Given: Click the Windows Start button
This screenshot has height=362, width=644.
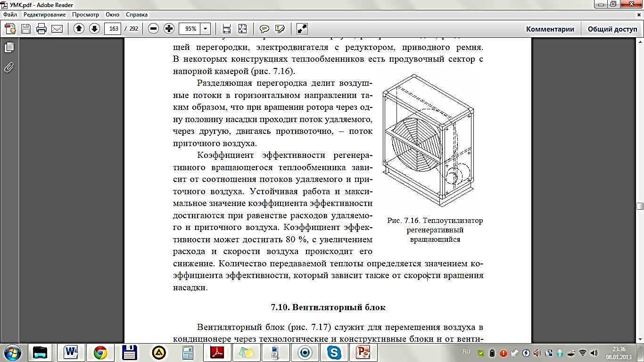Looking at the screenshot, I should [12, 352].
